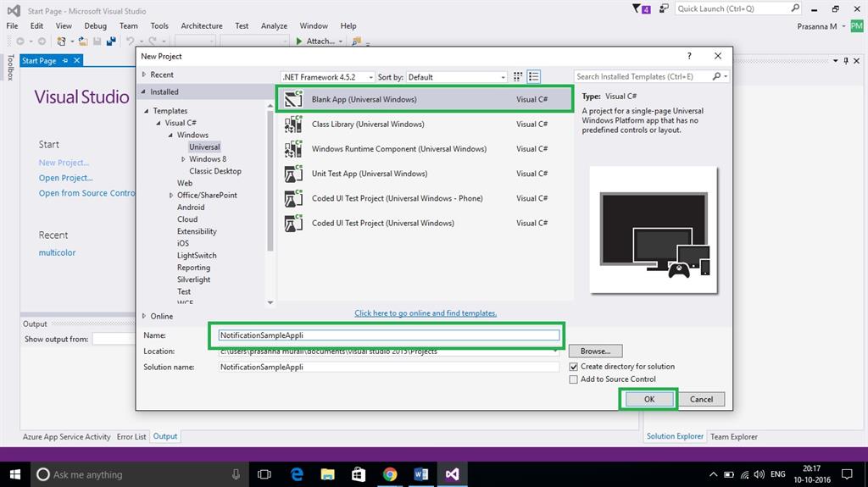Select Android templates category
The image size is (868, 487).
click(x=191, y=207)
